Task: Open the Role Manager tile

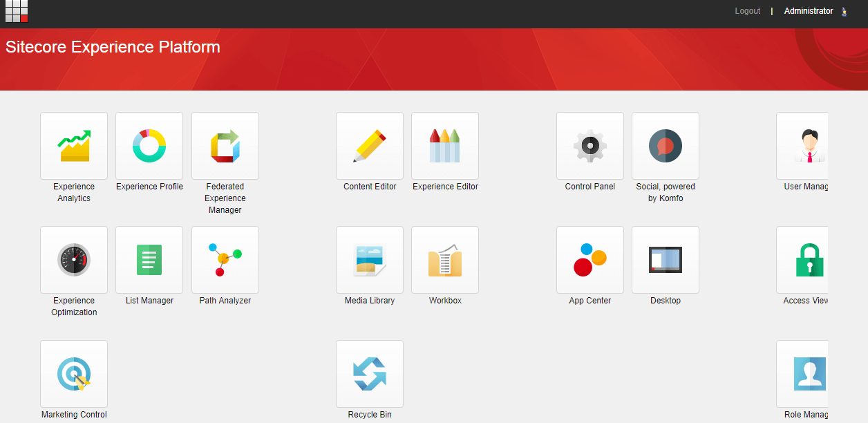Action: point(802,374)
